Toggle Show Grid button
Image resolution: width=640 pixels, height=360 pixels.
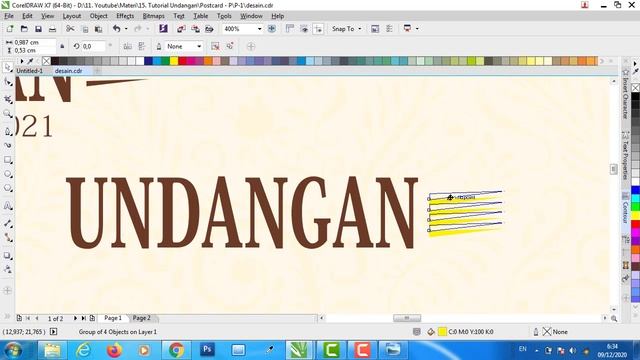(x=304, y=29)
